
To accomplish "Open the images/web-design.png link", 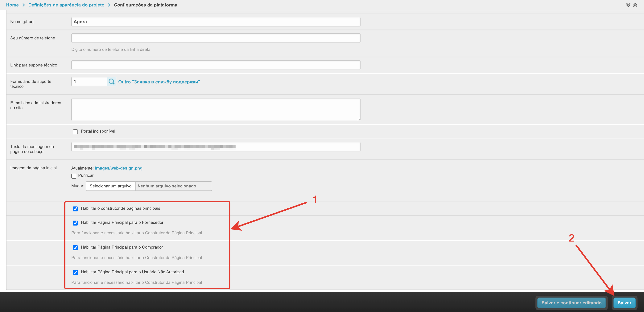I will point(118,168).
